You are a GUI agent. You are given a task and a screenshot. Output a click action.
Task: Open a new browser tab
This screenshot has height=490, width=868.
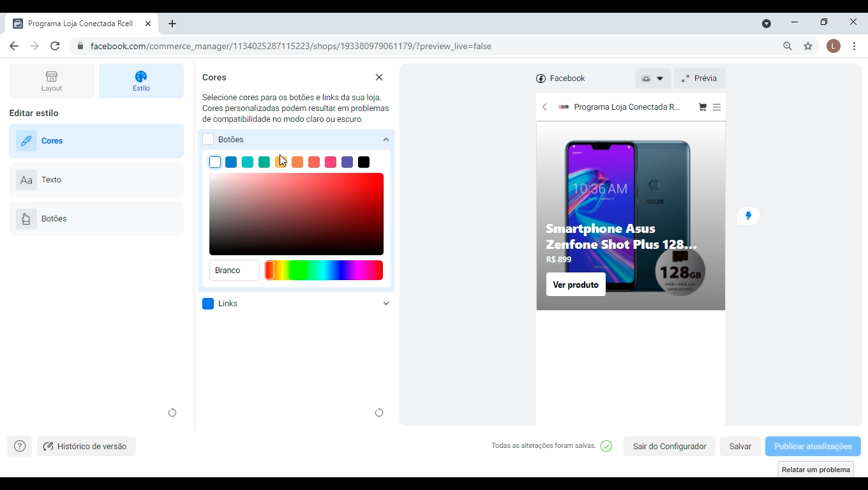[172, 24]
